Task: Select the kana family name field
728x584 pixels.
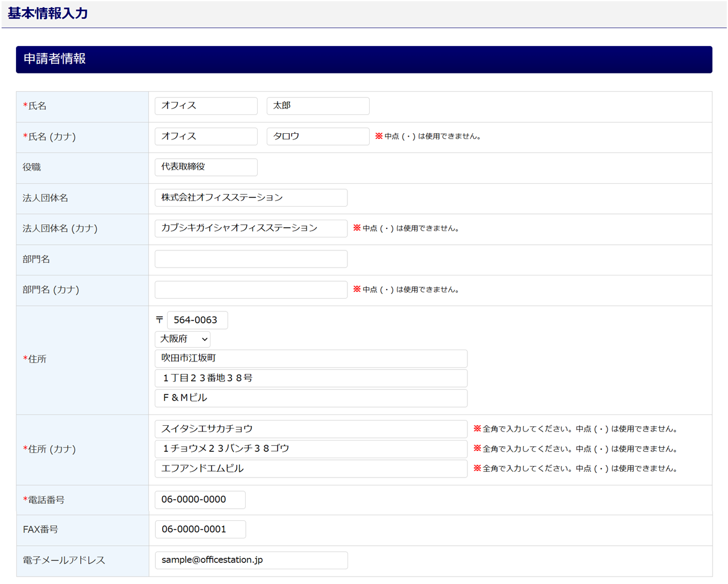Action: 206,137
